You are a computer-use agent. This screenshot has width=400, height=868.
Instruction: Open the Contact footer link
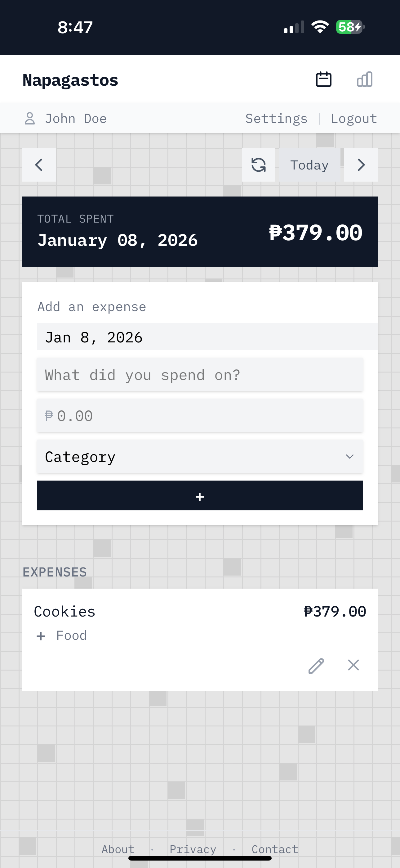(x=275, y=849)
